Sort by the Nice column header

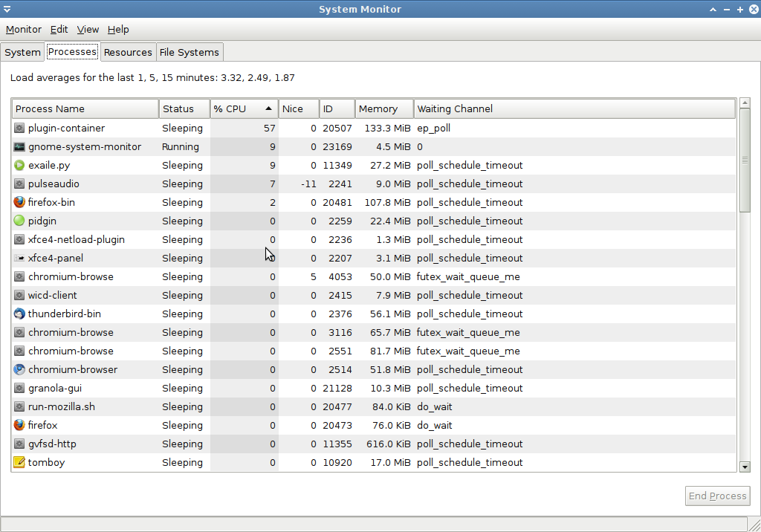click(x=299, y=108)
